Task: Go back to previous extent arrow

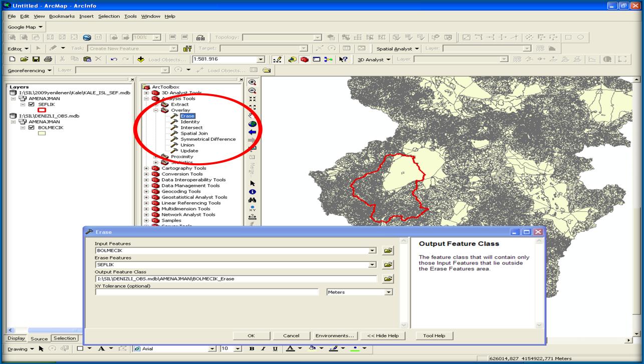Action: coord(252,132)
